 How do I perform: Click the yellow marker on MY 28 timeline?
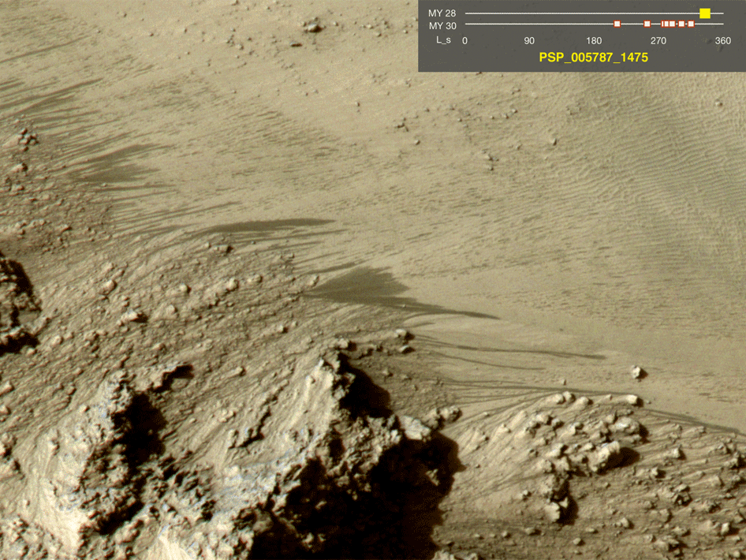705,13
